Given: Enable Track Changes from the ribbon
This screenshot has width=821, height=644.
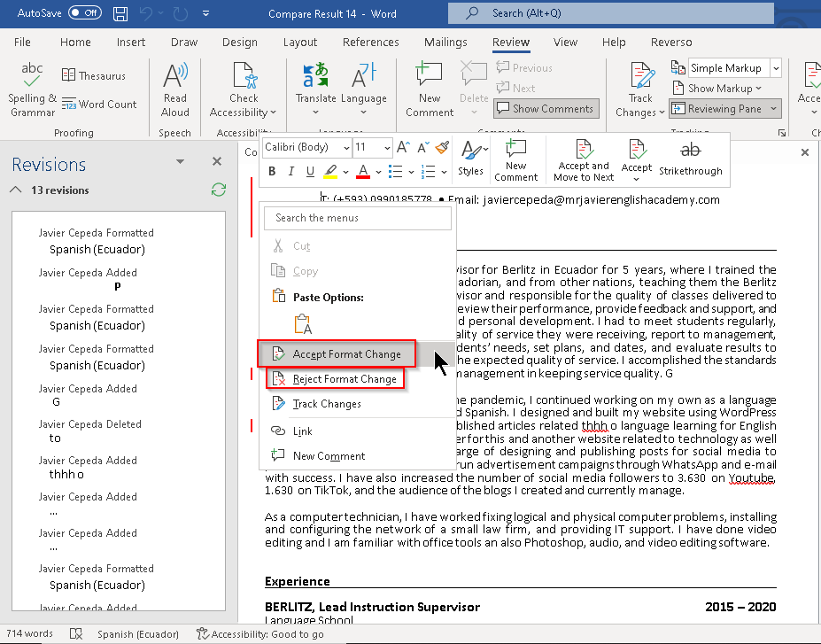Looking at the screenshot, I should click(x=636, y=89).
